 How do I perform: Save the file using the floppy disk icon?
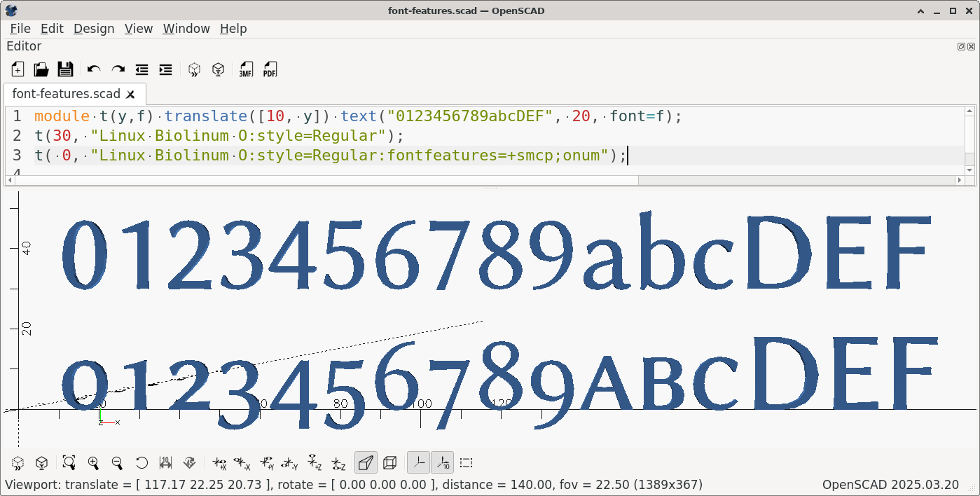(65, 69)
